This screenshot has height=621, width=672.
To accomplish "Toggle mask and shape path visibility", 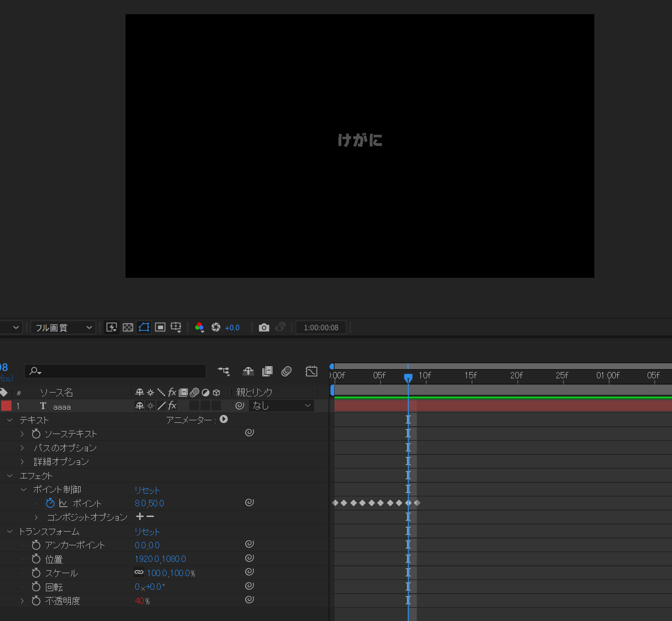I will 144,328.
